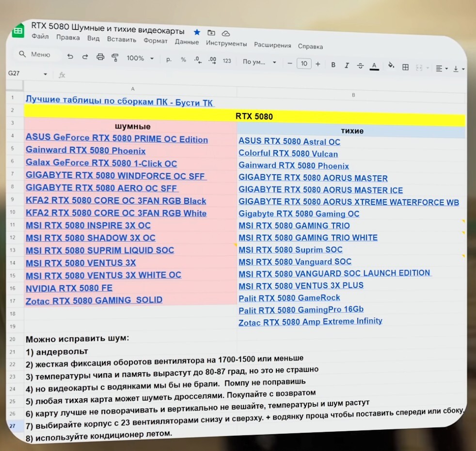Click the G27 name box
The width and height of the screenshot is (476, 451).
click(14, 73)
